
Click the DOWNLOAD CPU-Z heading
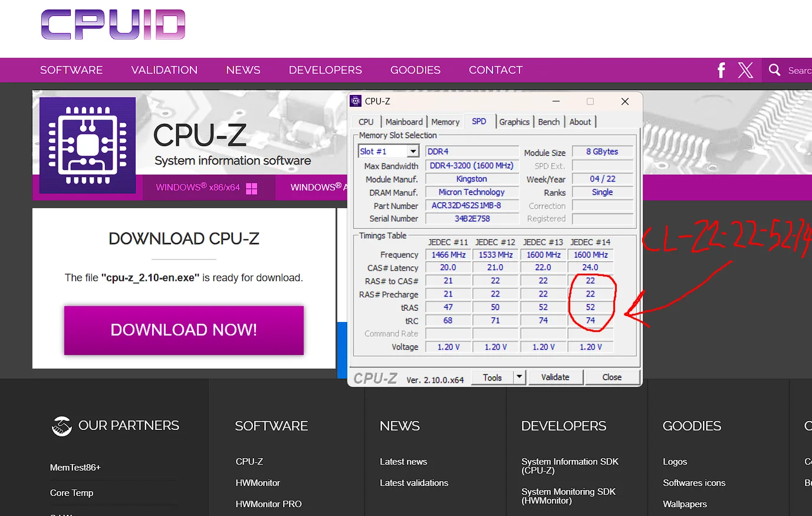184,239
